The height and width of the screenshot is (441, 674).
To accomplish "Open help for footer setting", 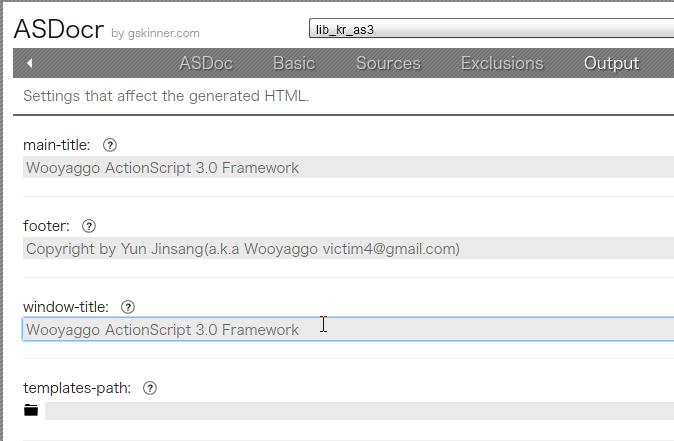I will click(89, 226).
